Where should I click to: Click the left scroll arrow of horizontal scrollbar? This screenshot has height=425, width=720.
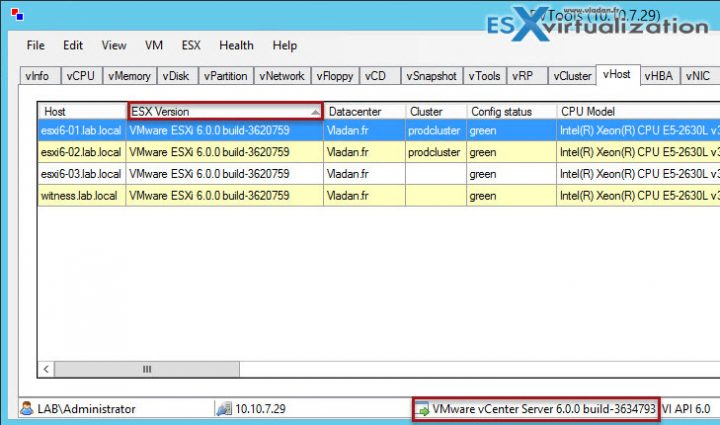(x=46, y=369)
